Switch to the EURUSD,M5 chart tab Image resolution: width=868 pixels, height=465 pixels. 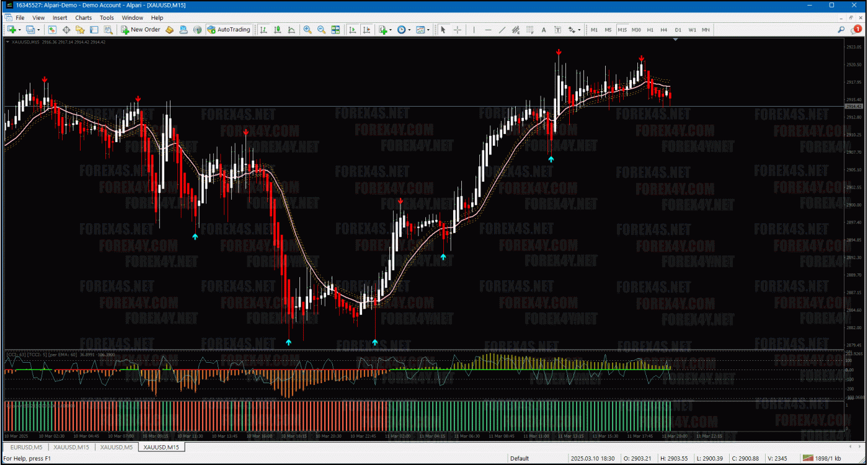pos(26,447)
